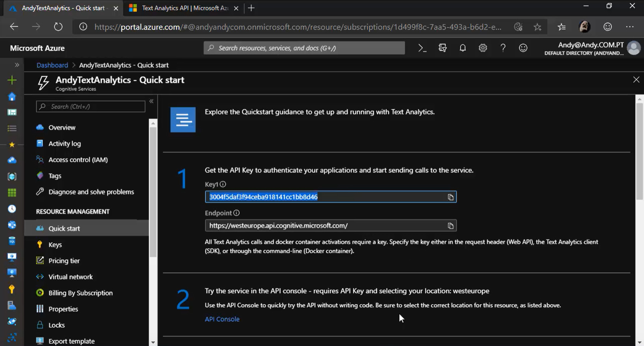The height and width of the screenshot is (346, 644).
Task: Focus Search resources, services, and docs
Action: coord(304,48)
